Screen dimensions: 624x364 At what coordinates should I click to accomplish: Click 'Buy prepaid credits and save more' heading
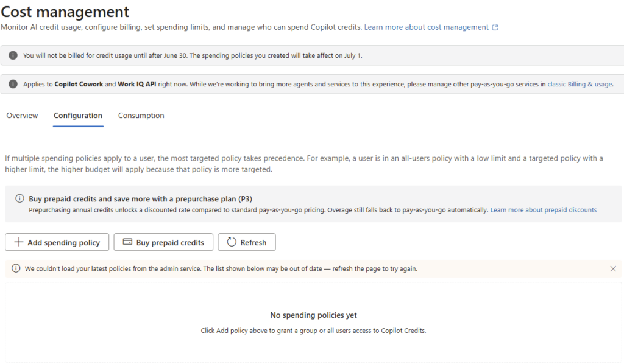[141, 198]
